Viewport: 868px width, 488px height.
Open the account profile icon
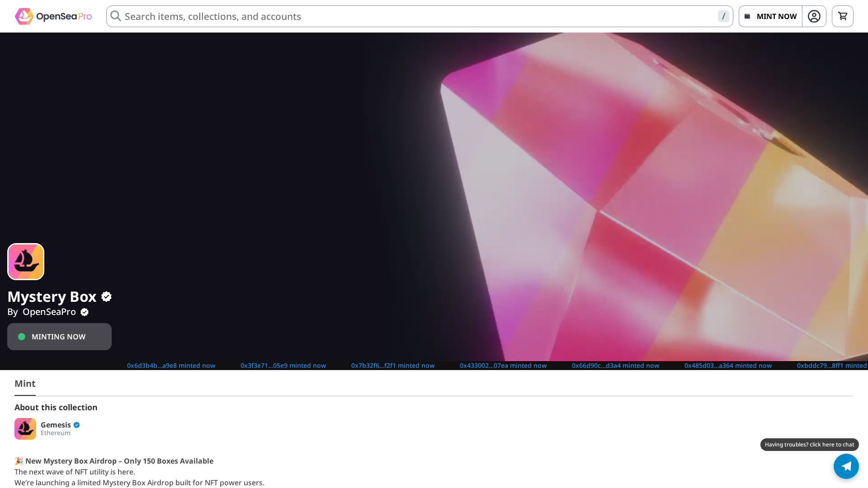click(x=814, y=16)
